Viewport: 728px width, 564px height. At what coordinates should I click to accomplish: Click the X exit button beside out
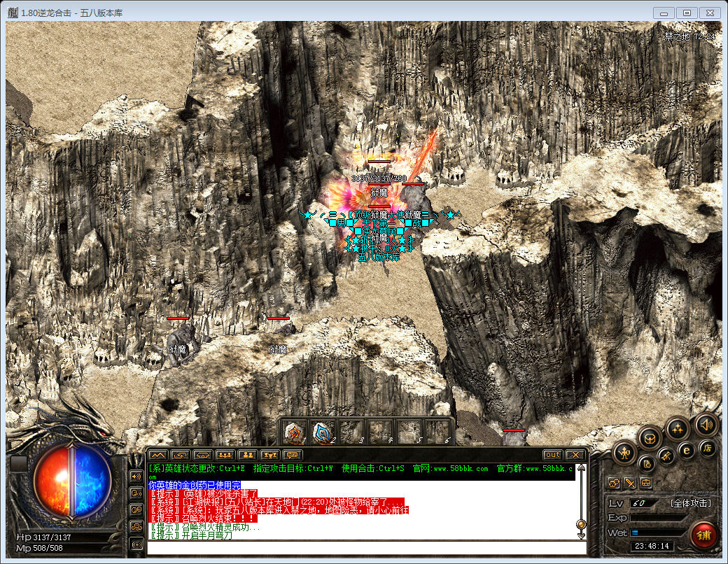click(x=575, y=455)
